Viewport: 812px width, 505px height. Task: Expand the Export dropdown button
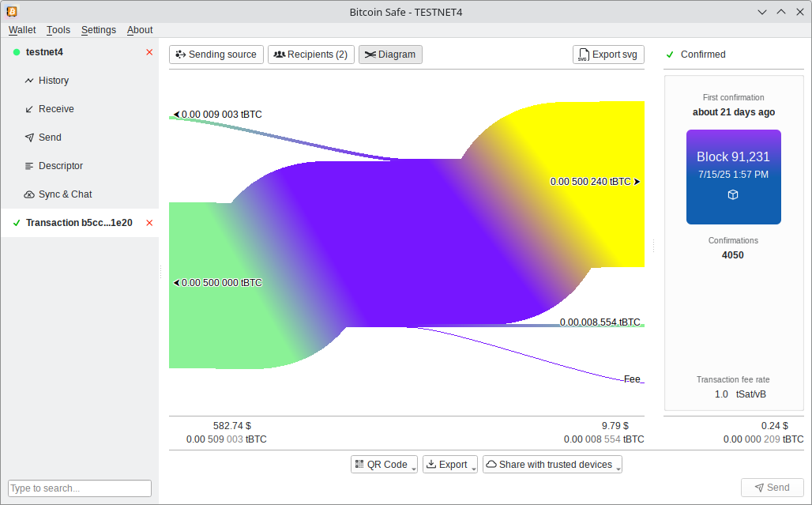[450, 465]
